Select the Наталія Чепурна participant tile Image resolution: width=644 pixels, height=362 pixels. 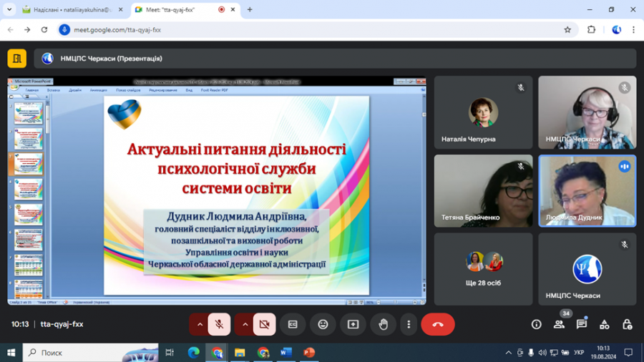[x=483, y=112]
